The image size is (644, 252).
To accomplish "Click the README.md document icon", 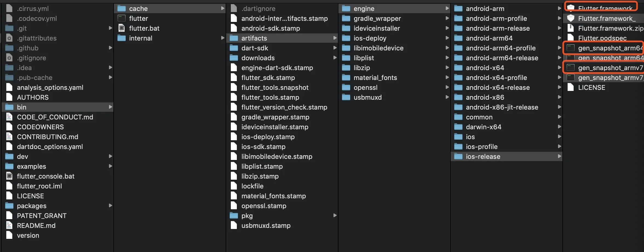I will coord(9,225).
